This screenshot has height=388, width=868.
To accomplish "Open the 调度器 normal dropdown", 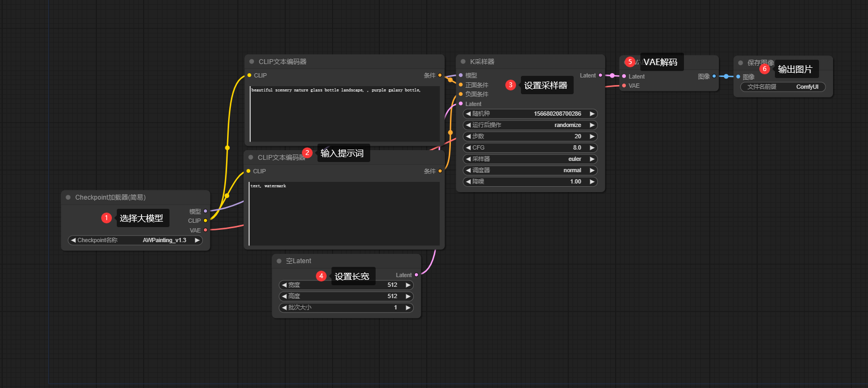I will click(x=530, y=170).
